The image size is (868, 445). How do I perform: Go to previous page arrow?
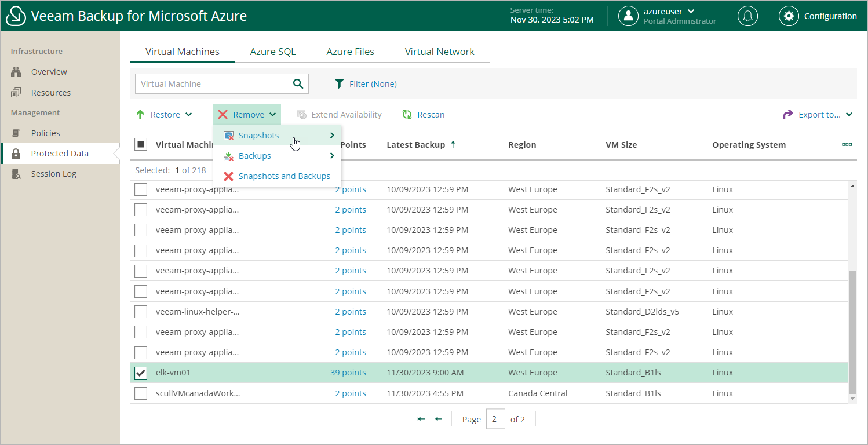(x=439, y=419)
